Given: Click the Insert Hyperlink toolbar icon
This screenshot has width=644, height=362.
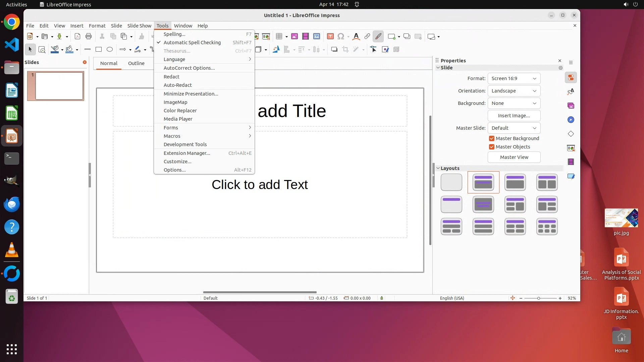Looking at the screenshot, I should tap(367, 37).
